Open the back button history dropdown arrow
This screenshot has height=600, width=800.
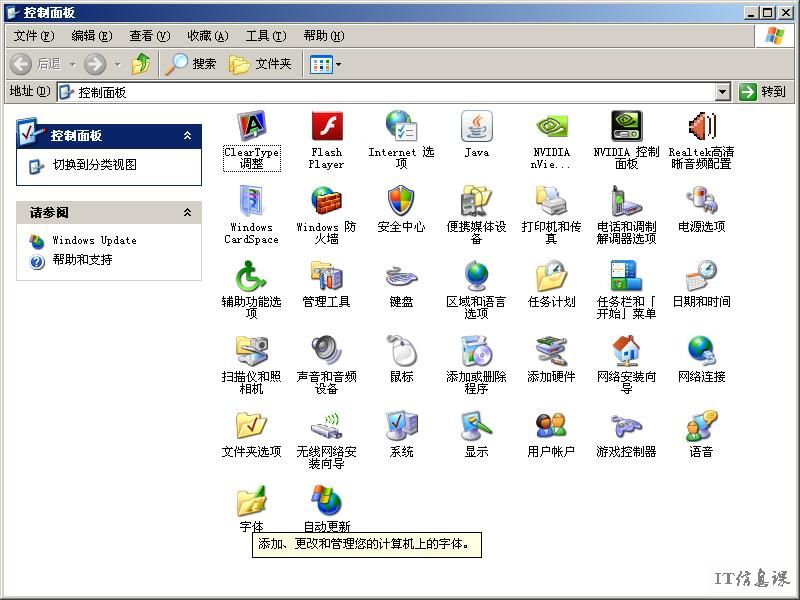72,64
